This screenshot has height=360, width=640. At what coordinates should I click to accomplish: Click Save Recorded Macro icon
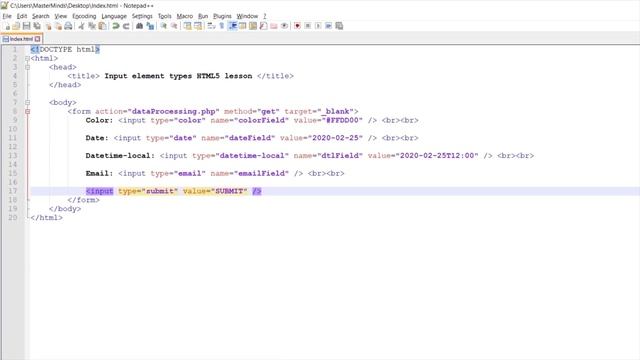(339, 26)
